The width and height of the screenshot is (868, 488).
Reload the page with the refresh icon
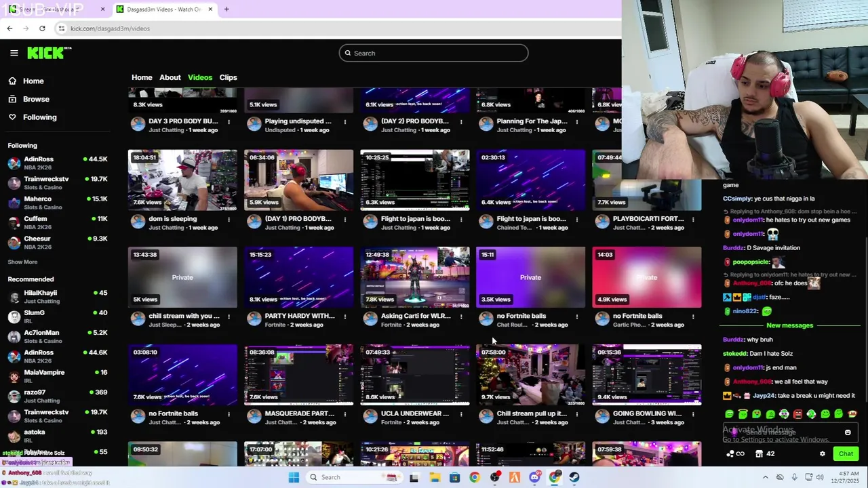[x=42, y=28]
